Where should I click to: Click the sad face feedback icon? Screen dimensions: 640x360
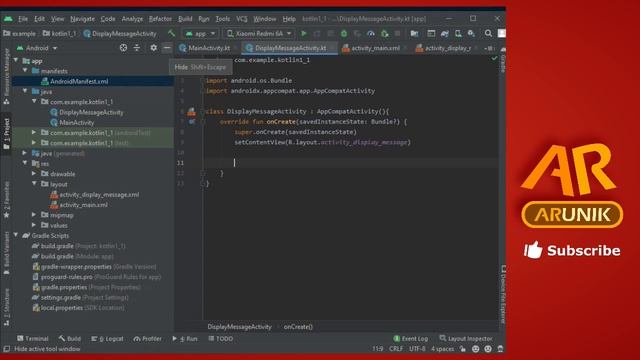pyautogui.click(x=488, y=349)
